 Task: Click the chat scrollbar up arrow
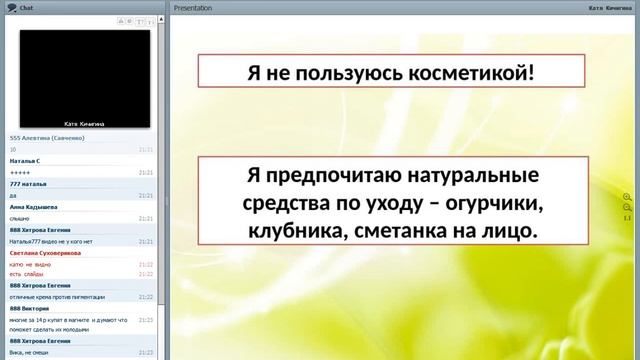pyautogui.click(x=161, y=19)
